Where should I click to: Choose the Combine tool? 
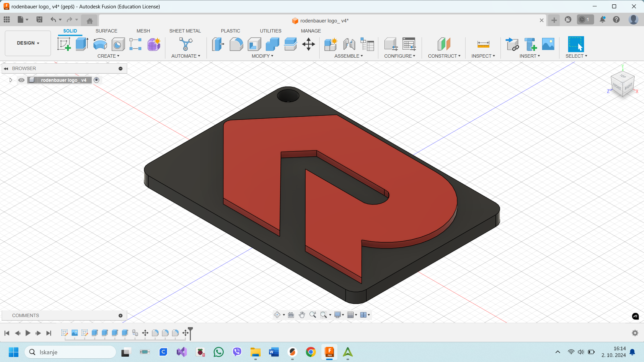coord(272,44)
